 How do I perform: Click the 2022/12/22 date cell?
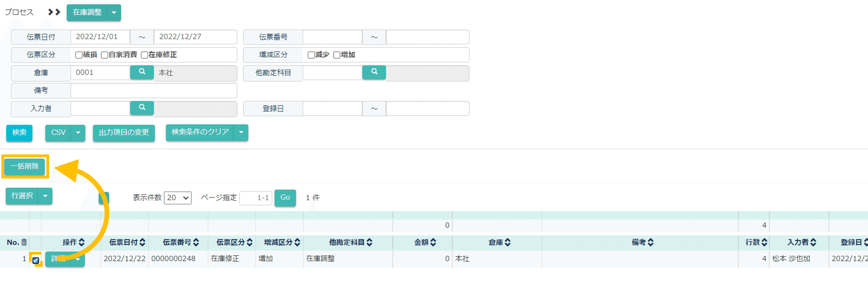tap(124, 259)
